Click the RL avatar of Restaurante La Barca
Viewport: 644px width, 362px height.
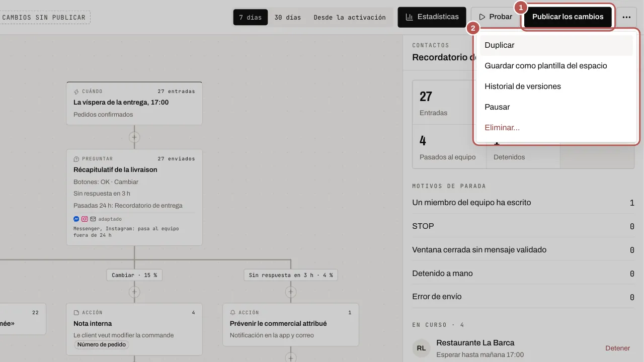[421, 348]
